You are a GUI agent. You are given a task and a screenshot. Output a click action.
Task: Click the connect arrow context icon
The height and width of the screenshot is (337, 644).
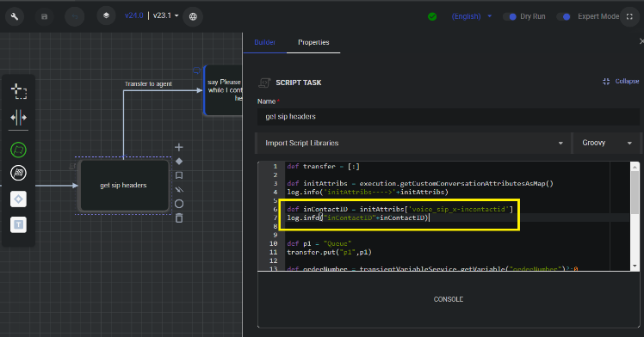[x=179, y=189]
